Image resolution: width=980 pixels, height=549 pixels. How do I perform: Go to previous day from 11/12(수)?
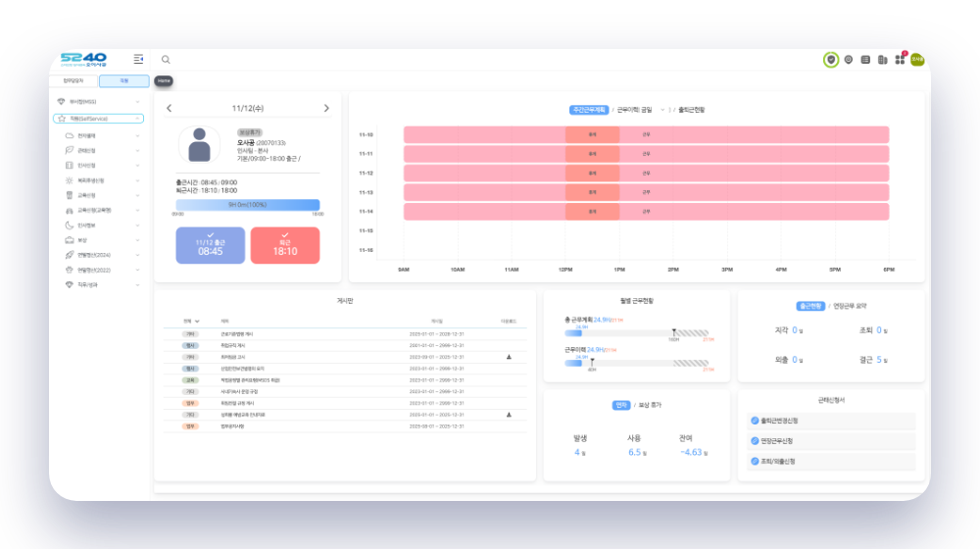pyautogui.click(x=169, y=108)
